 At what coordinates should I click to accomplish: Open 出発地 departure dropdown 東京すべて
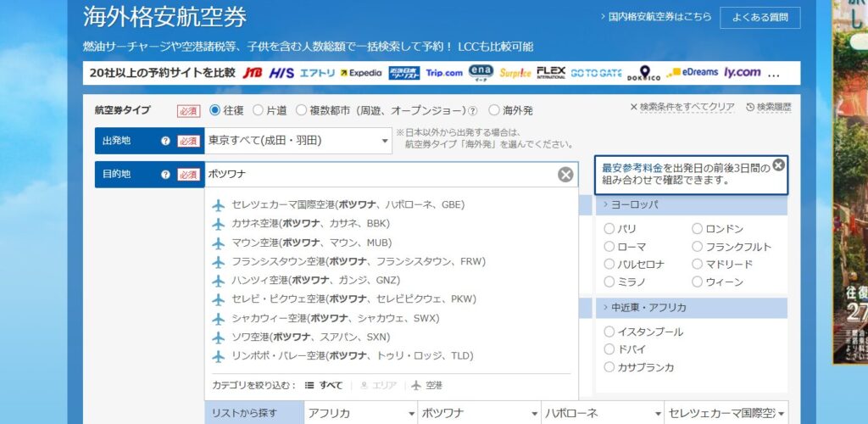coord(298,141)
